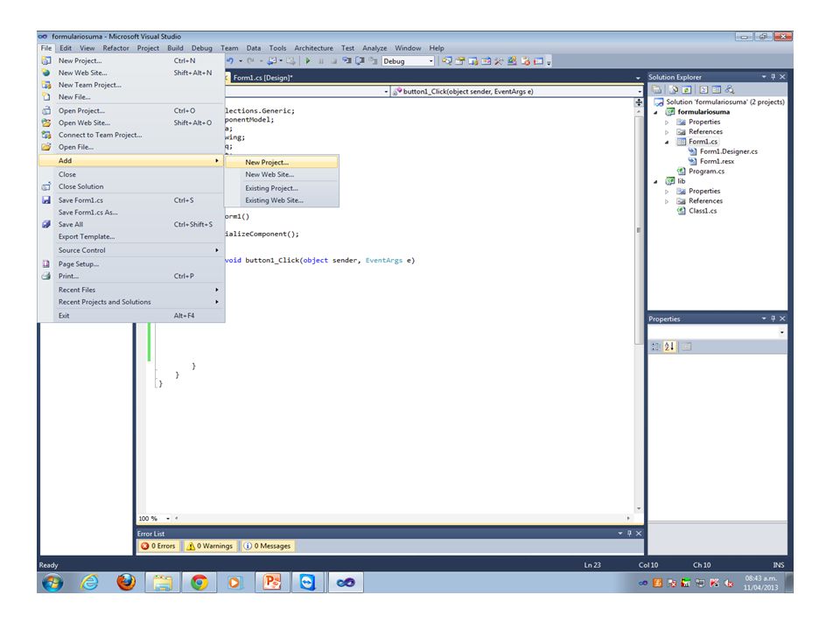Open the Architecture menu
The image size is (840, 630).
[313, 48]
